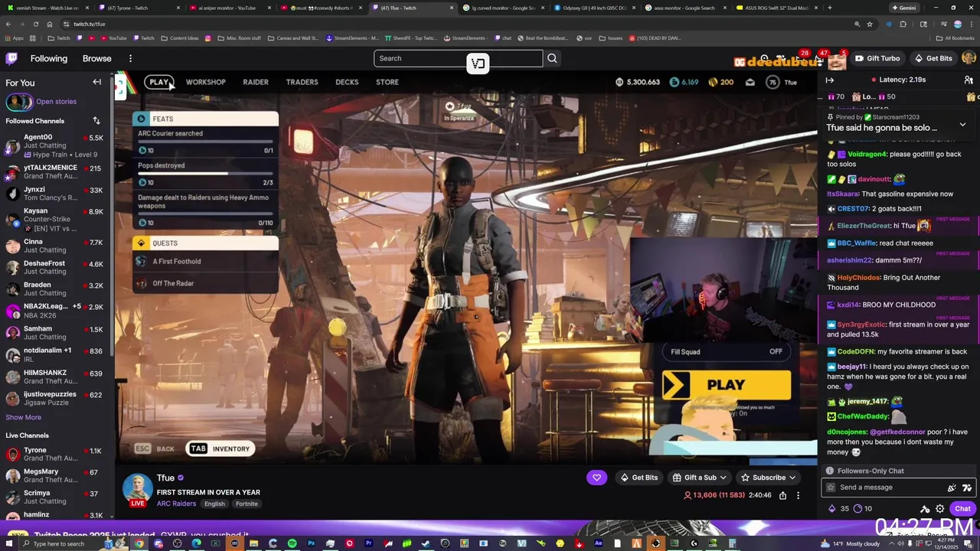
Task: Click the Twitch logo home icon
Action: (x=11, y=58)
